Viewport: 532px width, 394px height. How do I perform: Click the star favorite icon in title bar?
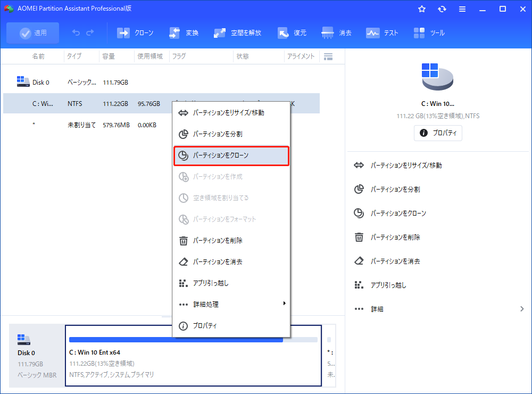click(x=422, y=9)
